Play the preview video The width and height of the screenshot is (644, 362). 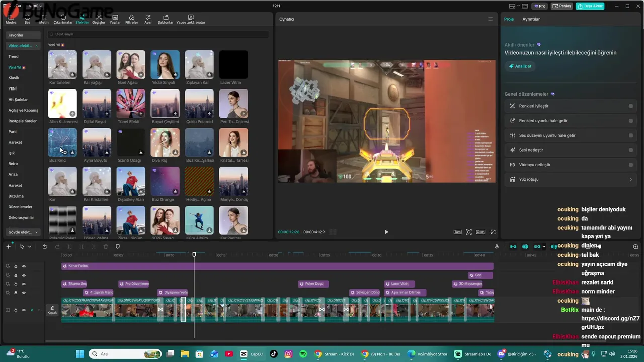point(386,232)
